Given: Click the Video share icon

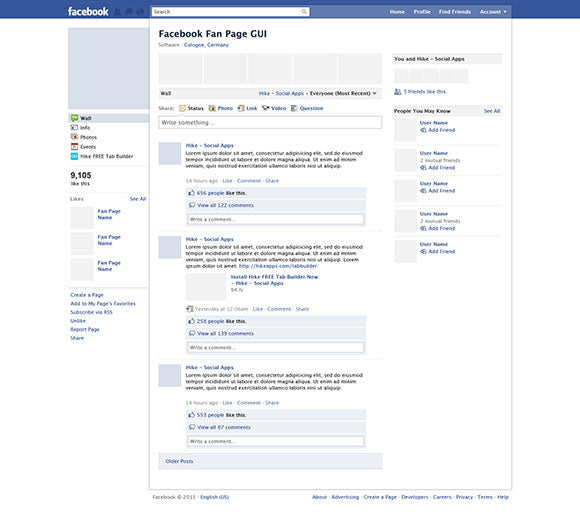Looking at the screenshot, I should coord(266,108).
